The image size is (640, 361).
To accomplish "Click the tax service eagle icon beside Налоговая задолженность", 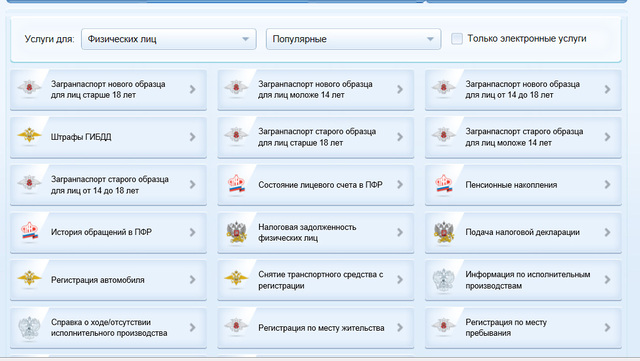I will pos(237,232).
